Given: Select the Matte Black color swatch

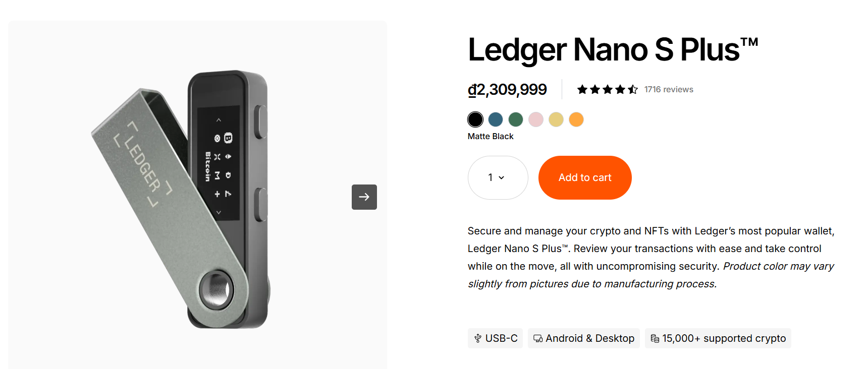Looking at the screenshot, I should [475, 119].
